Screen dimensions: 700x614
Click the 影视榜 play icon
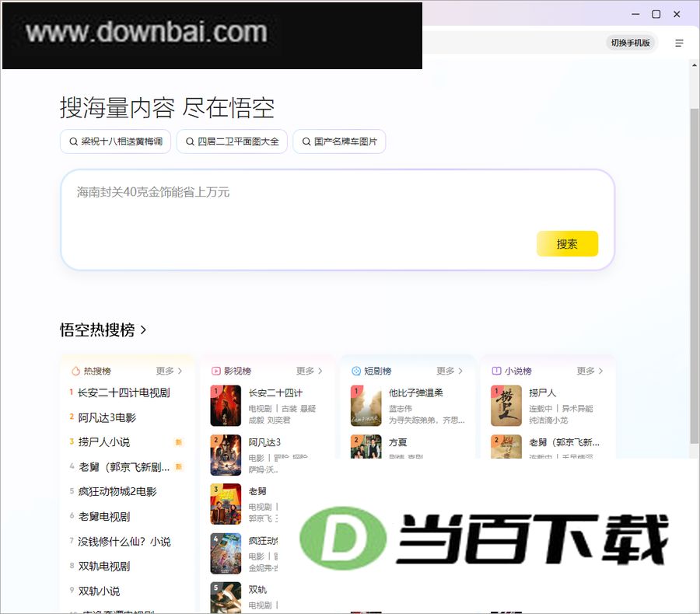216,371
